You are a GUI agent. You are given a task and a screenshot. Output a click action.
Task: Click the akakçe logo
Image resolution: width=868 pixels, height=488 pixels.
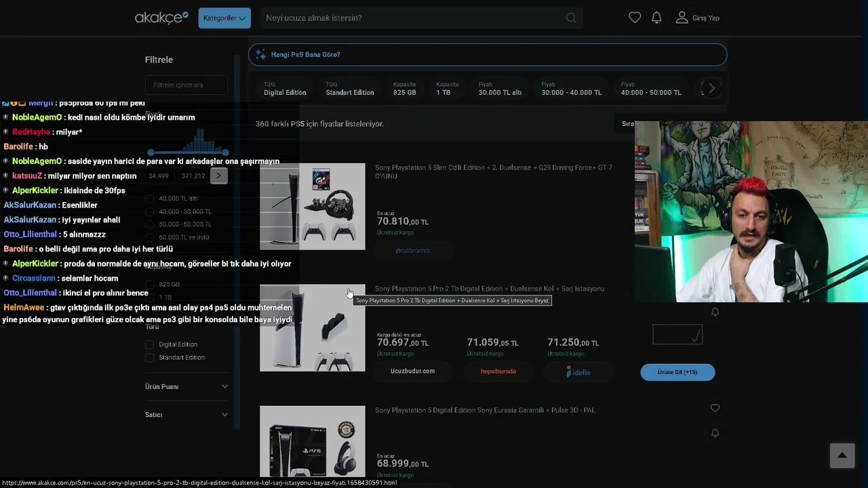point(161,18)
